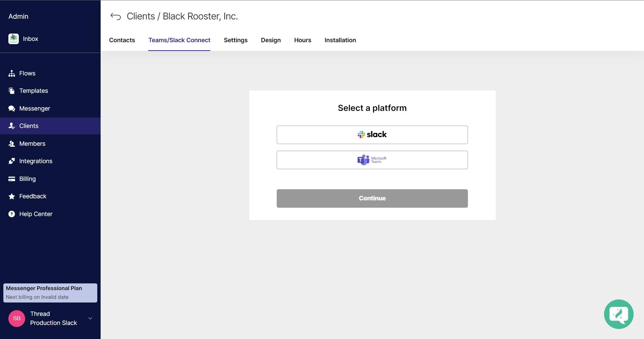Open the Settings tab

pos(236,40)
